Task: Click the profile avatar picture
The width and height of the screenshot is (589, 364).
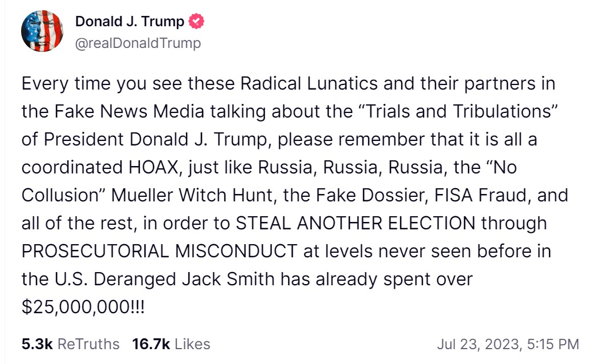Action: (x=42, y=31)
